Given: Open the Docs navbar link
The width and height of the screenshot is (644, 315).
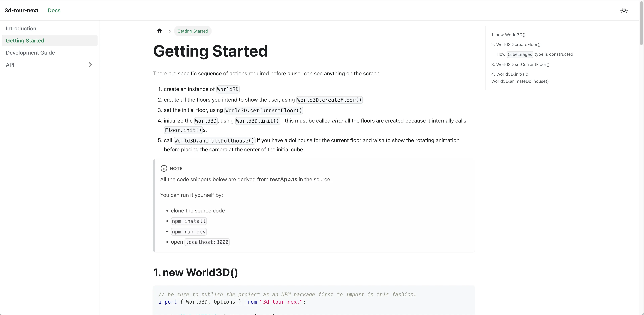Looking at the screenshot, I should 54,10.
